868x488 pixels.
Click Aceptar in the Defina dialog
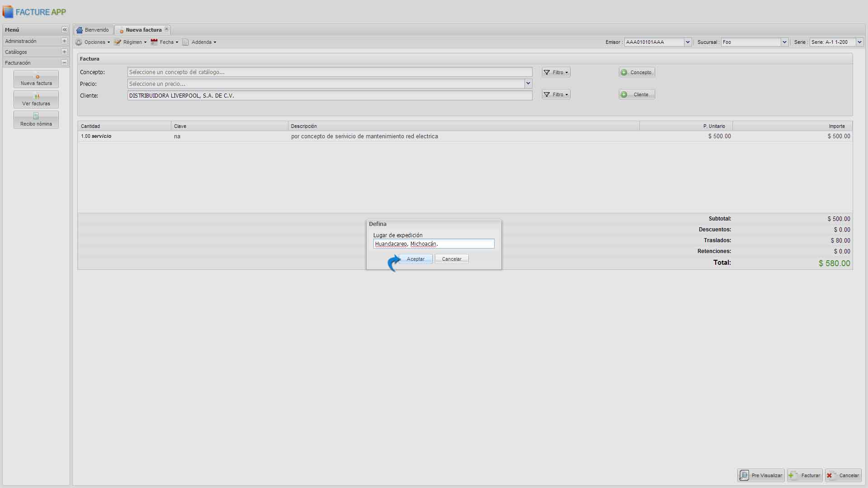tap(415, 259)
